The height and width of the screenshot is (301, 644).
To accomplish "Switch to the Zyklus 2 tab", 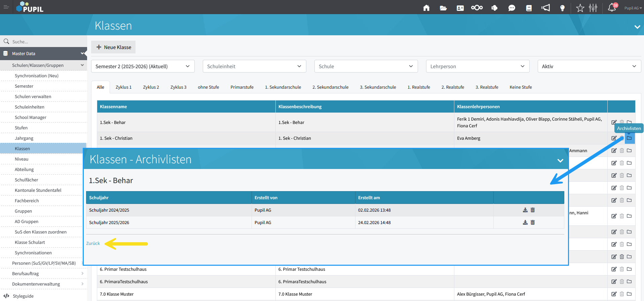I will point(151,87).
